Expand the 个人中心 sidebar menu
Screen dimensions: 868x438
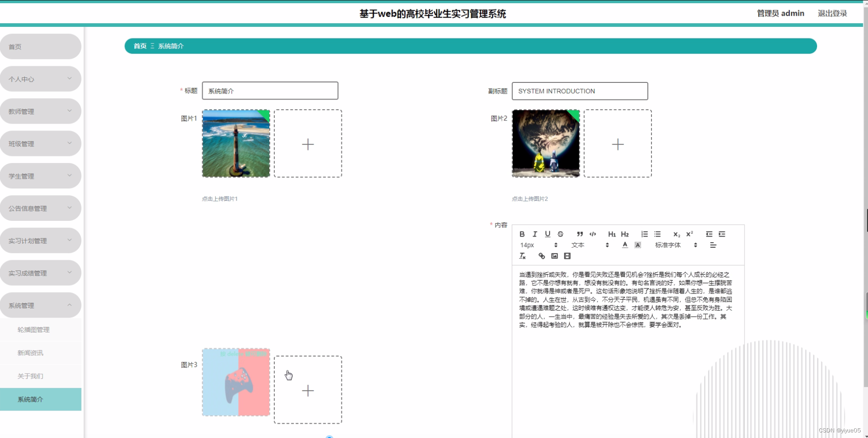[41, 79]
